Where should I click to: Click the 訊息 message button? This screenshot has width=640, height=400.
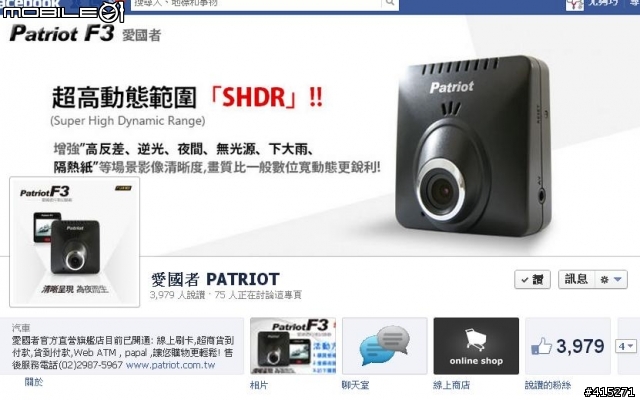(x=576, y=280)
